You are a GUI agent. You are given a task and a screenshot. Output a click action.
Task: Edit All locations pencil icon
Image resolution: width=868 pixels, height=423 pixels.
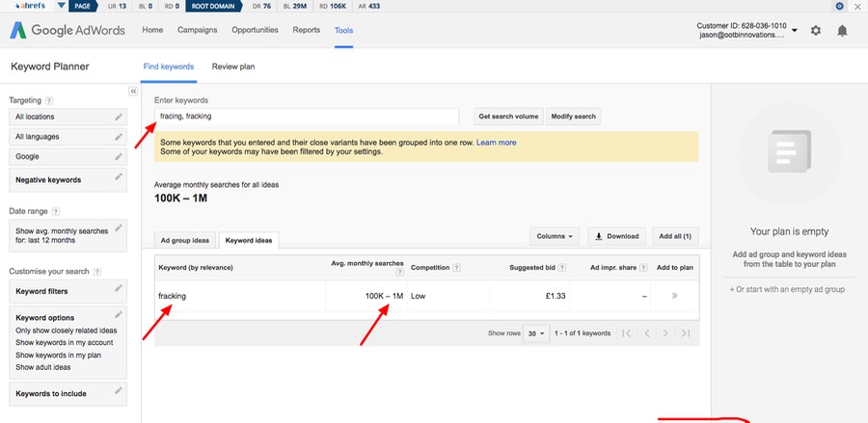coord(119,117)
